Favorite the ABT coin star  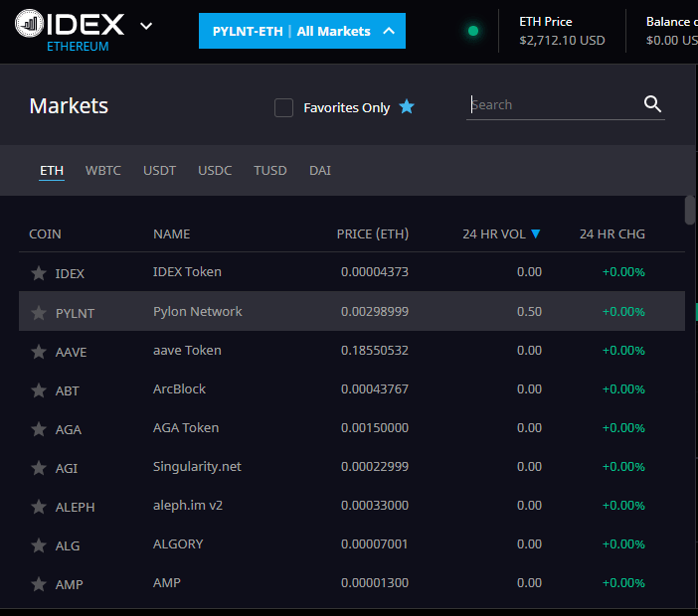[x=39, y=390]
